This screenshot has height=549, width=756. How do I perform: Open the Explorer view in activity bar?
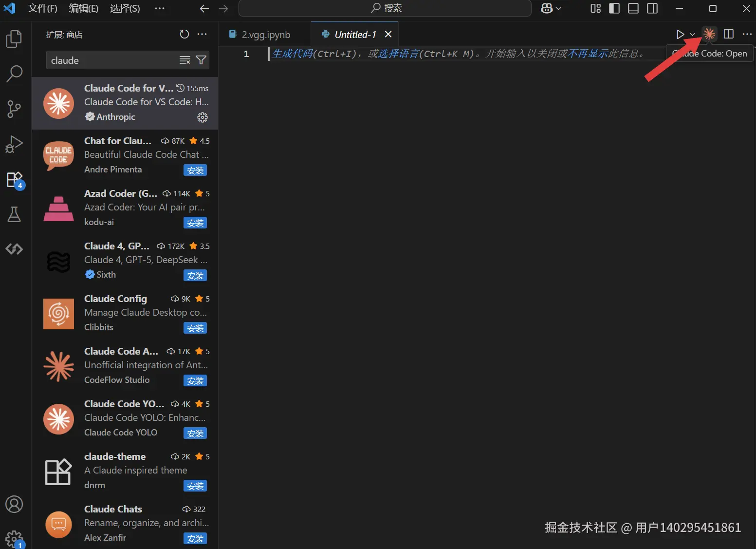tap(14, 39)
